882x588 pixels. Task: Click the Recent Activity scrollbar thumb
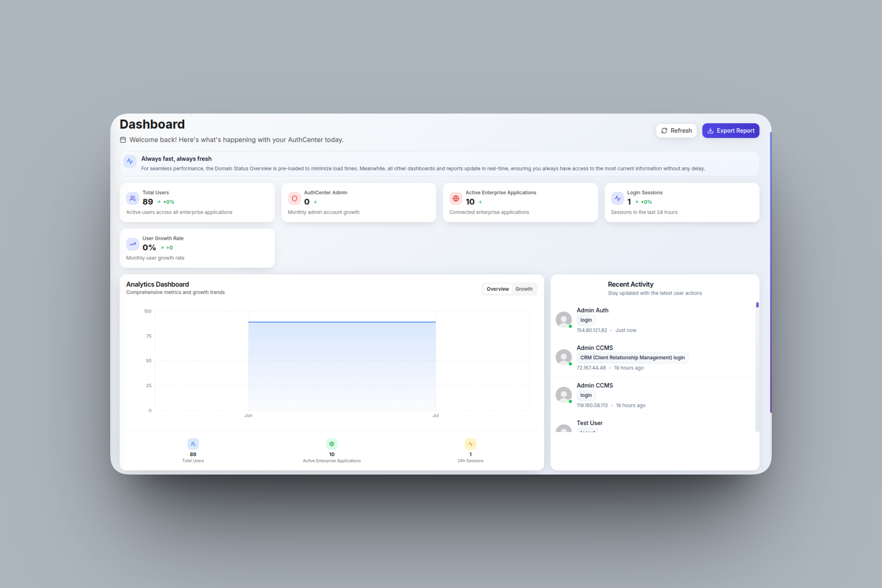click(757, 305)
